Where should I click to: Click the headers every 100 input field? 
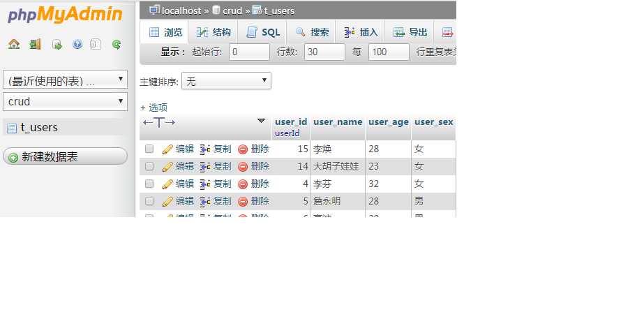389,52
